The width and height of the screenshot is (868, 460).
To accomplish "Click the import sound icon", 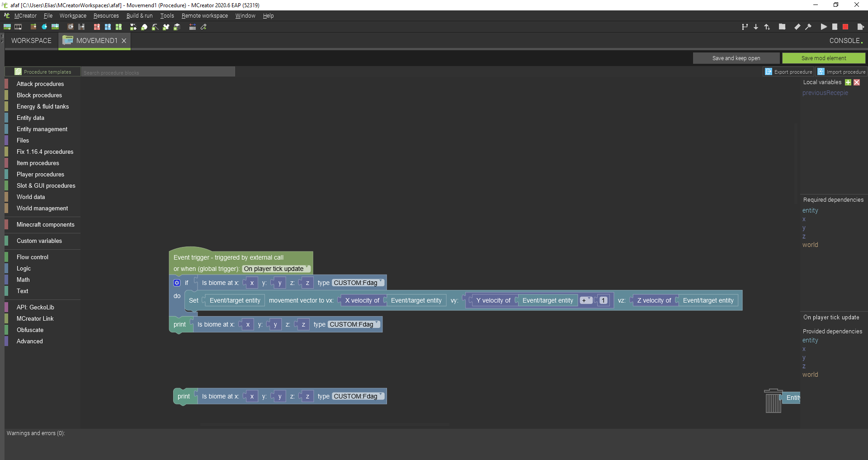I will tap(71, 27).
